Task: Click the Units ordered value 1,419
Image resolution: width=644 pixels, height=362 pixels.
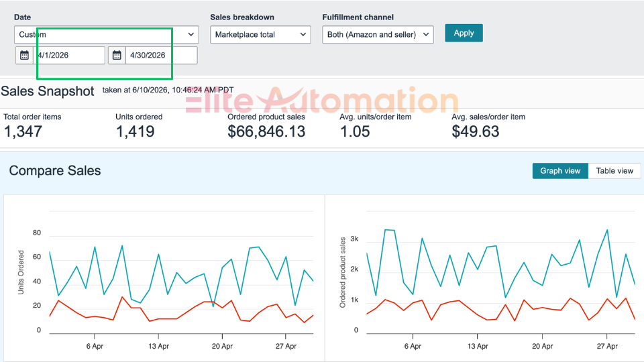Action: tap(135, 132)
